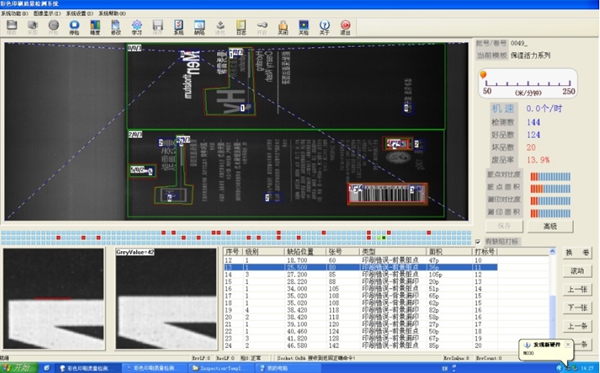Open the 日志 log book icon
Image resolution: width=600 pixels, height=373 pixels.
point(241,27)
